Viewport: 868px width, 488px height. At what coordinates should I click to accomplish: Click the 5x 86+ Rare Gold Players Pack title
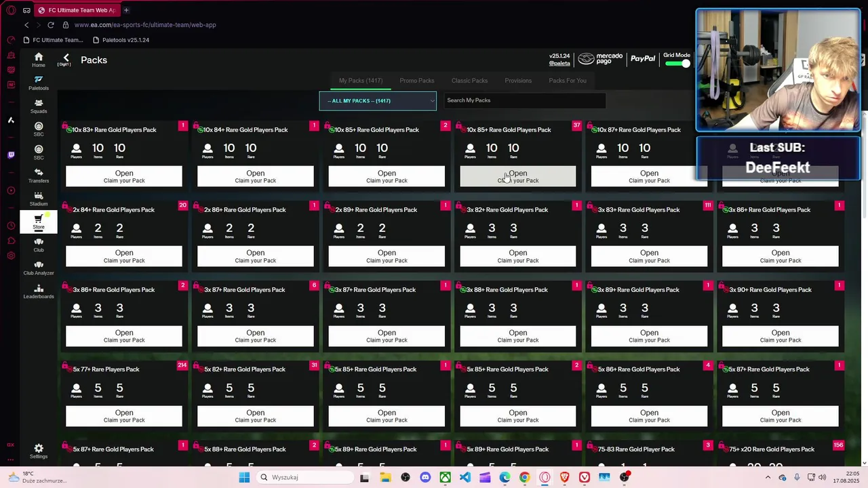click(x=639, y=369)
